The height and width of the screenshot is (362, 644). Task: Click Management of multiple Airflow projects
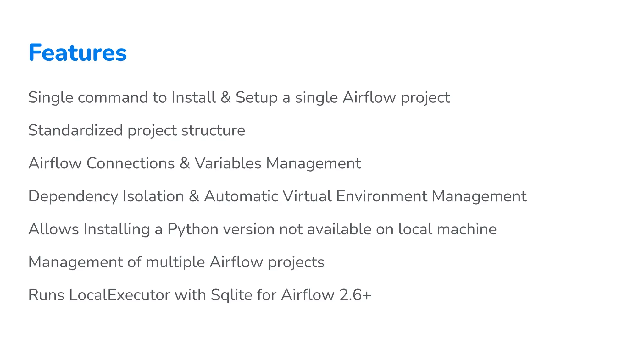176,262
